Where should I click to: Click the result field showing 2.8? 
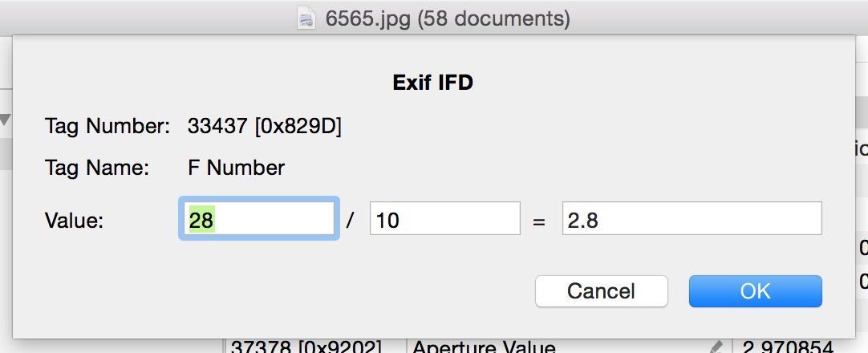point(692,219)
